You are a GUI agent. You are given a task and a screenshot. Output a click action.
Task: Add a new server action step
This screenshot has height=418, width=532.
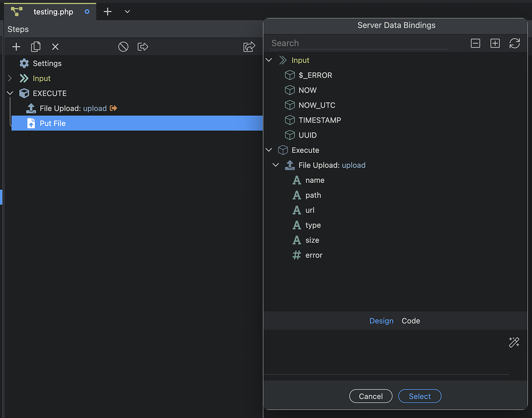click(x=16, y=46)
